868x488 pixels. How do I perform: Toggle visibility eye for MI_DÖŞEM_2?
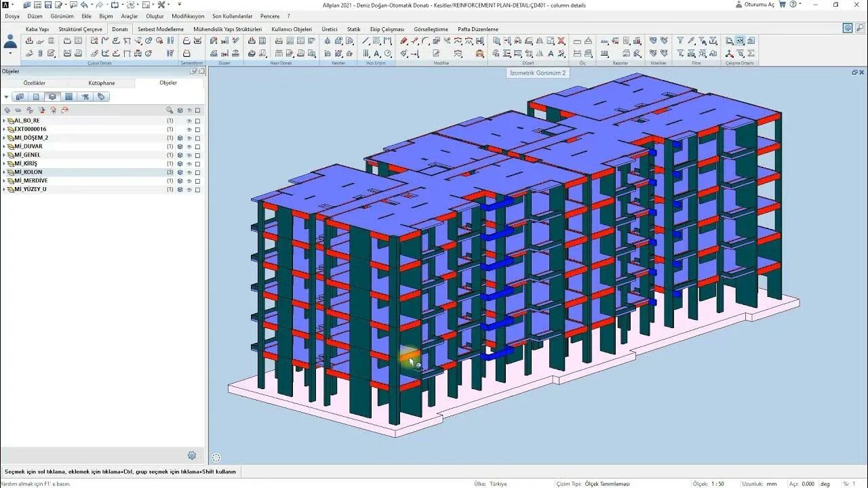click(x=189, y=138)
